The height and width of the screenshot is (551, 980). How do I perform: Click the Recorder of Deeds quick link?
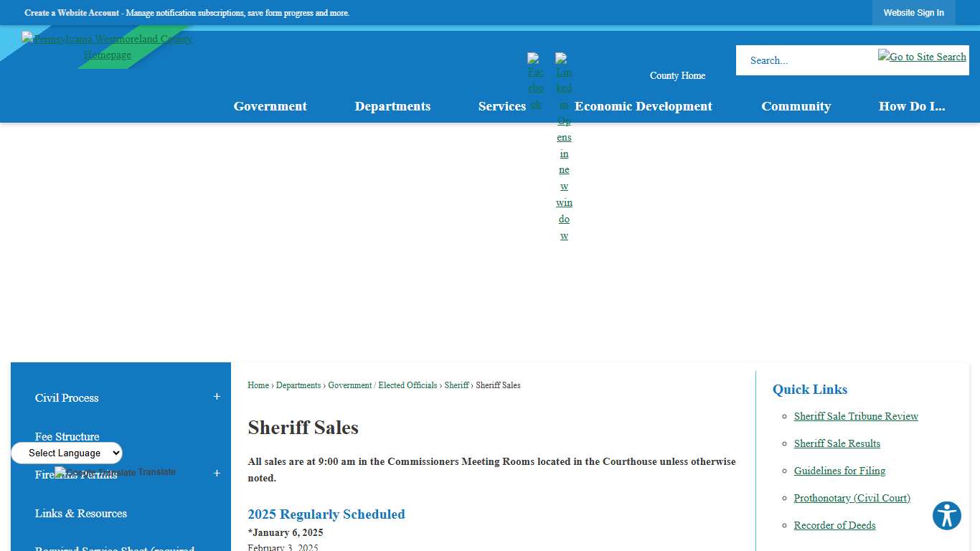coord(834,525)
